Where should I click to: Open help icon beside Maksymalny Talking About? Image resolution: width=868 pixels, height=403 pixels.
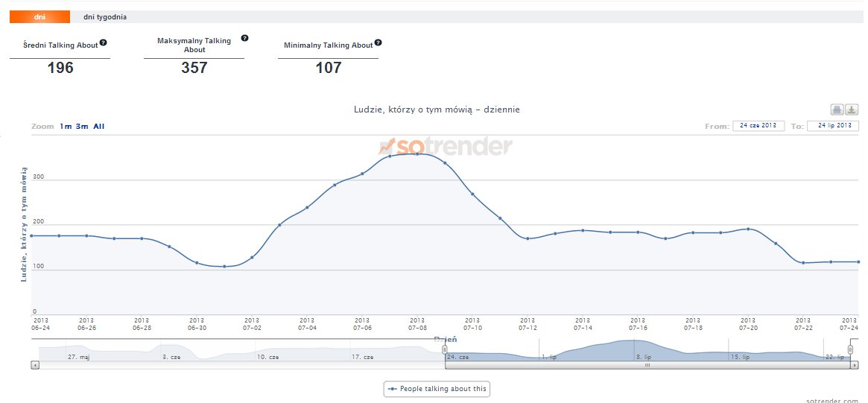click(x=244, y=38)
